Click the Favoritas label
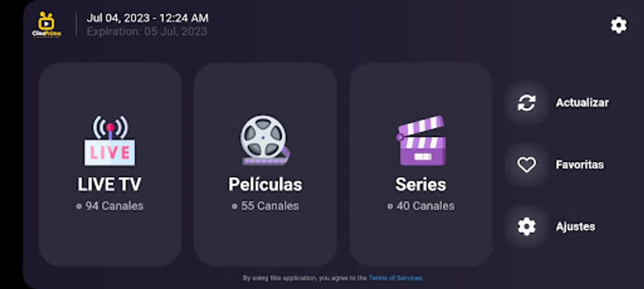The height and width of the screenshot is (289, 644). point(580,165)
